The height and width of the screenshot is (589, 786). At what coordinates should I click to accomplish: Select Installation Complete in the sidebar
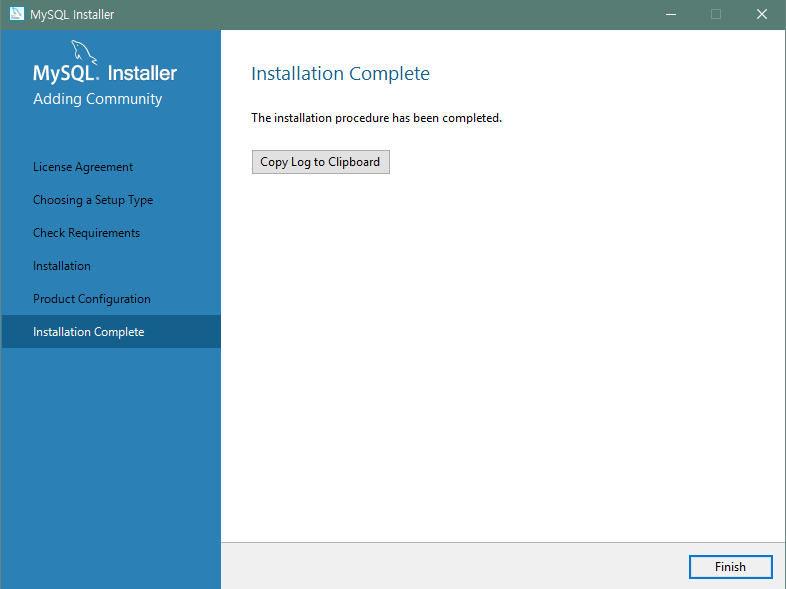coord(111,332)
